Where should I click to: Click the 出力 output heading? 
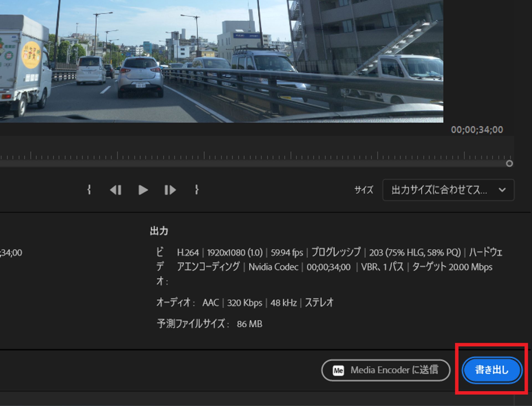(158, 230)
